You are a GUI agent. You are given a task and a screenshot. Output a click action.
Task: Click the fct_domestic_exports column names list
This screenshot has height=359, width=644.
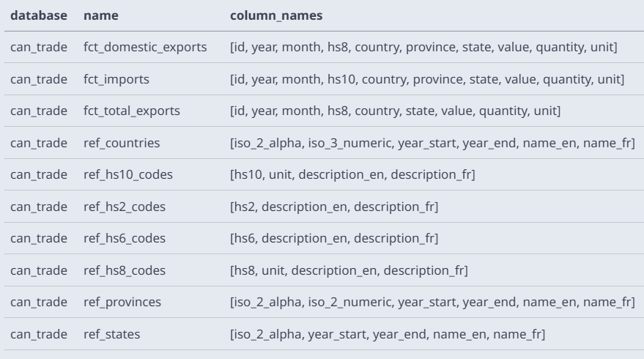coord(423,48)
